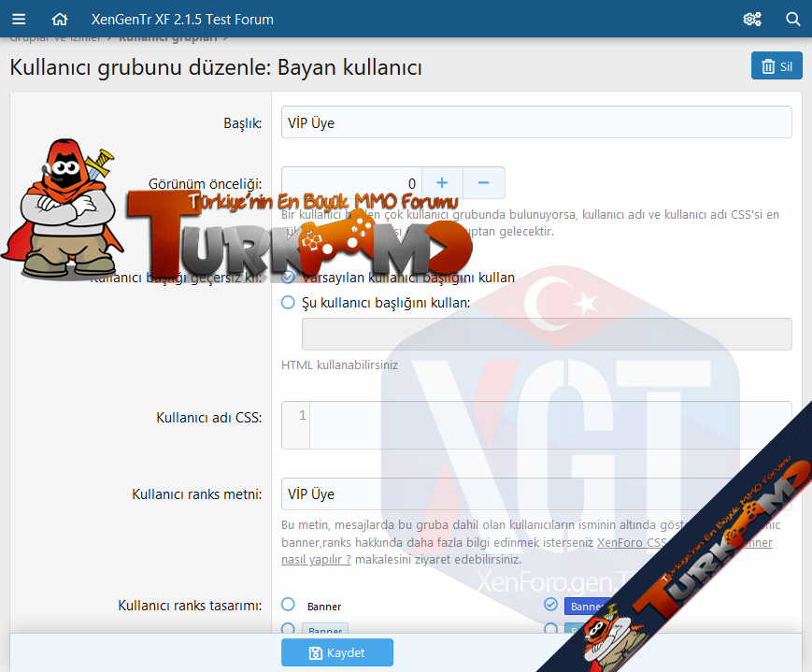Click into the Başlık input field
812x672 pixels.
click(x=536, y=122)
